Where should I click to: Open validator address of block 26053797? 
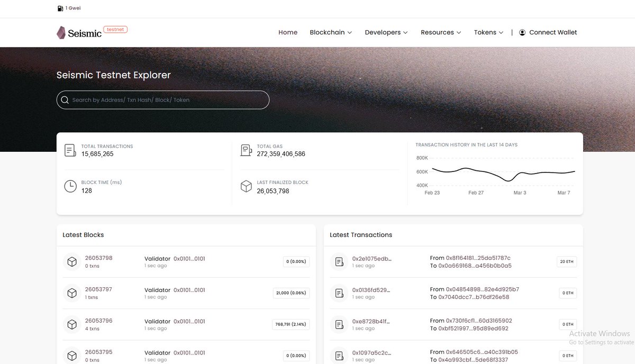pyautogui.click(x=189, y=290)
